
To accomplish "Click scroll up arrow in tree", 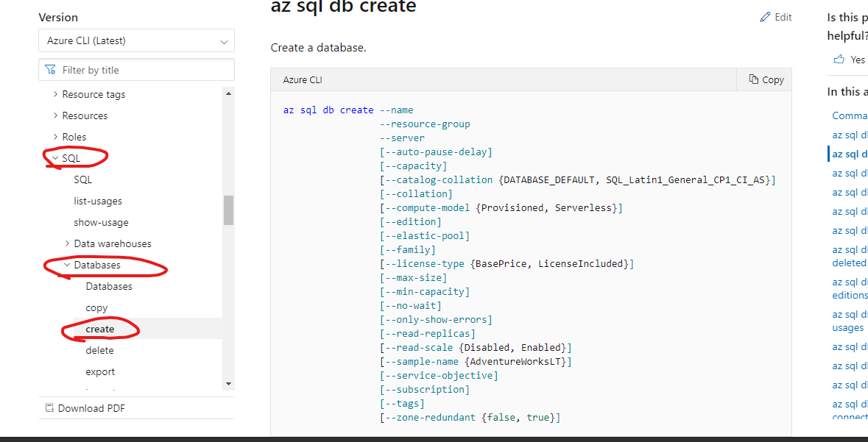I will click(229, 93).
